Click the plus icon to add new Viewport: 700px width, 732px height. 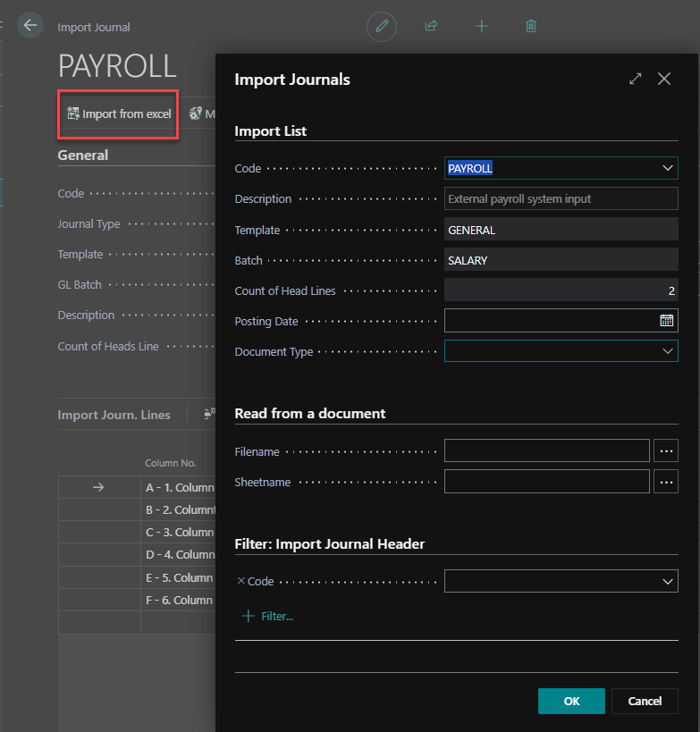click(x=481, y=26)
